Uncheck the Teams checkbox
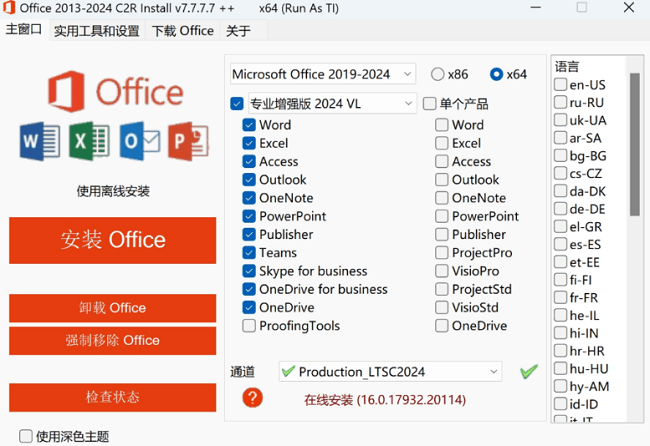 pos(249,252)
